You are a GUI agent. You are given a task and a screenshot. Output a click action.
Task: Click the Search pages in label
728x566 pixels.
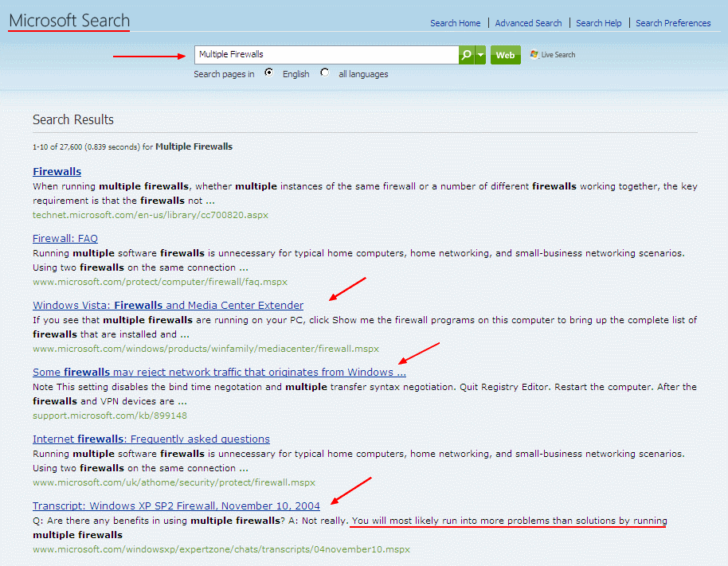[x=225, y=74]
